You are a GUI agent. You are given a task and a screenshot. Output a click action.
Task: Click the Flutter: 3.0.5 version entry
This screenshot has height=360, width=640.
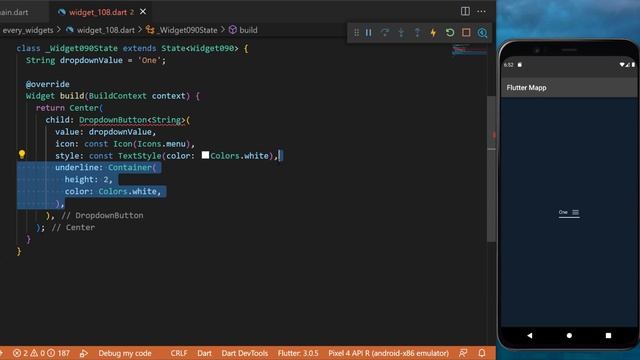click(298, 353)
